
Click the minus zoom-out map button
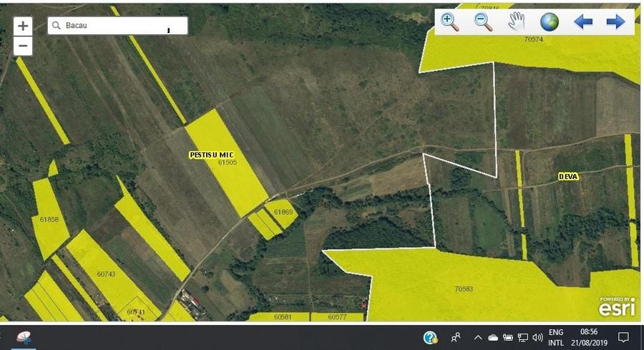[x=23, y=46]
